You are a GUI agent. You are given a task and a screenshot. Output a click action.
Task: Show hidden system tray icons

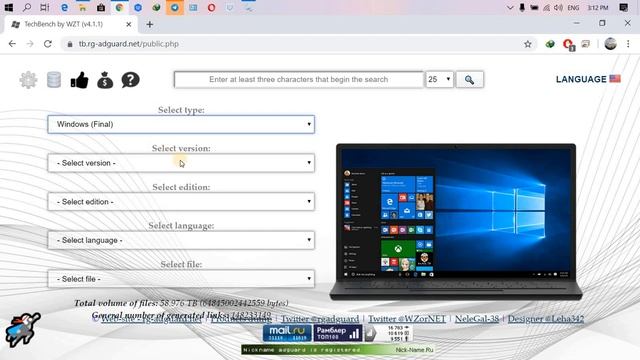510,7
